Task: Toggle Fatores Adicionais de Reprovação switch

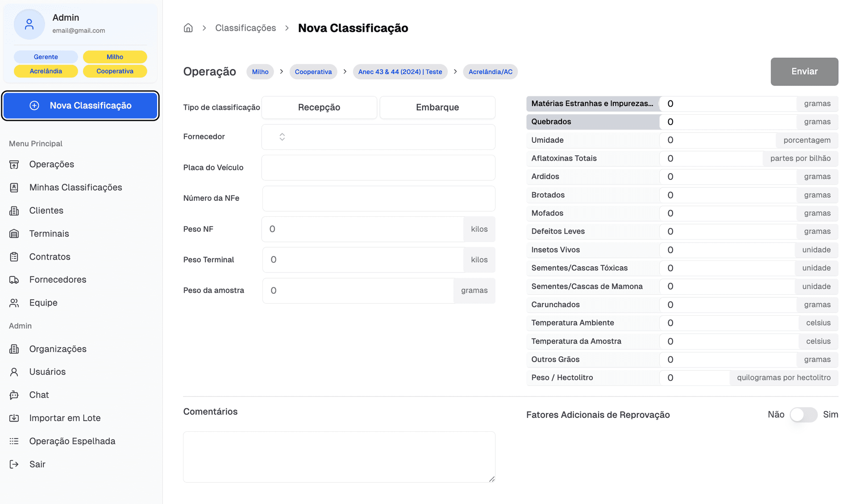Action: pos(803,415)
